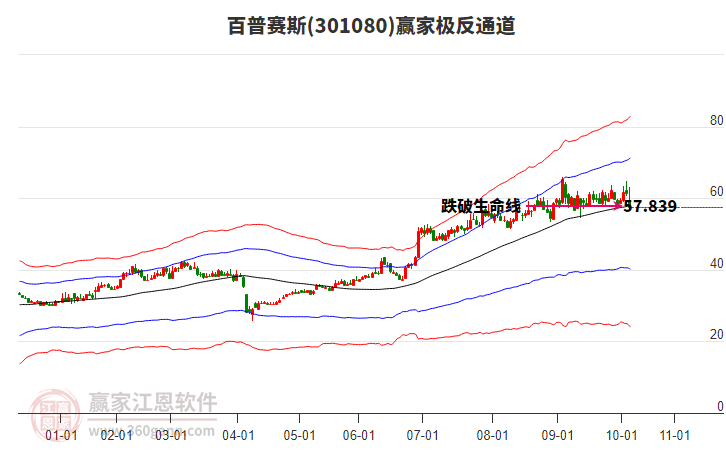Image resolution: width=726 pixels, height=450 pixels.
Task: Click the 跌破生命线 annotation label
Action: tap(481, 206)
